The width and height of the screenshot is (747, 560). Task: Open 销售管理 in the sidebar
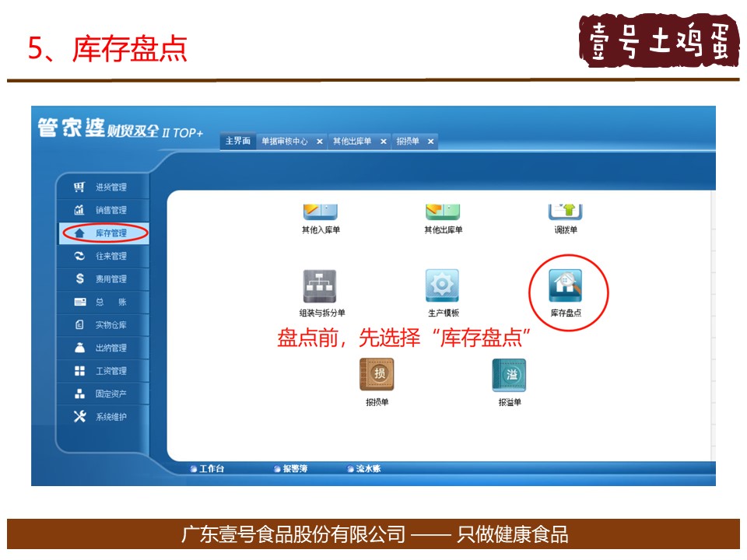coord(110,210)
